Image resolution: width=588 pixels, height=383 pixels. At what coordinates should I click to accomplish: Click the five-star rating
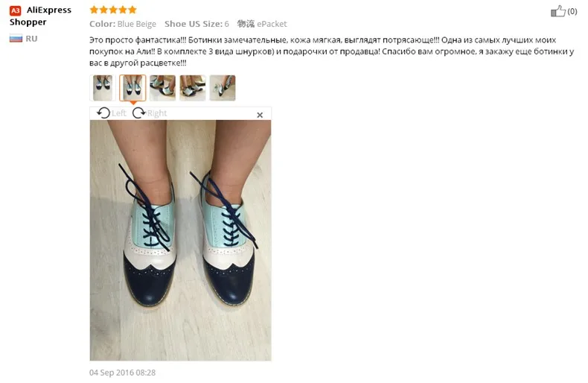click(113, 10)
